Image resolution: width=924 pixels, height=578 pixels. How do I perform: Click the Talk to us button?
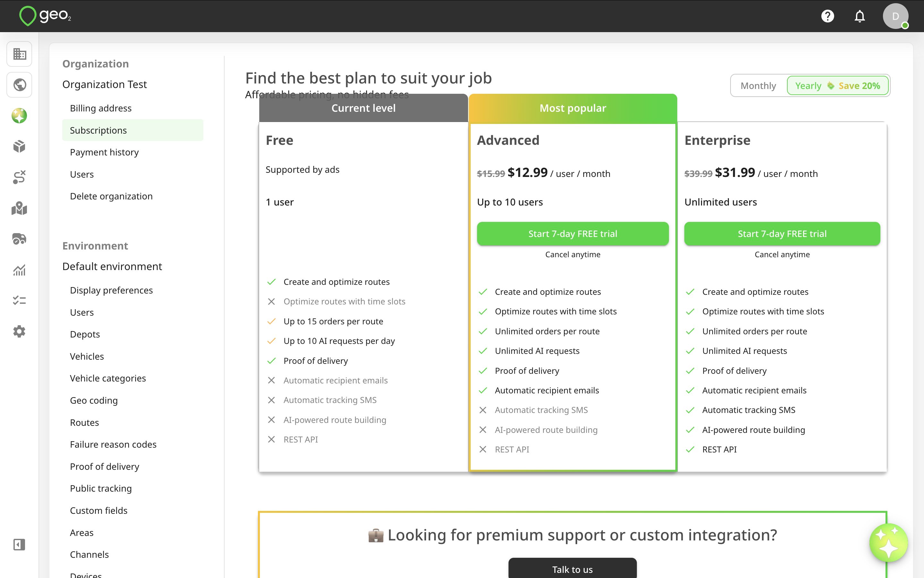point(572,569)
